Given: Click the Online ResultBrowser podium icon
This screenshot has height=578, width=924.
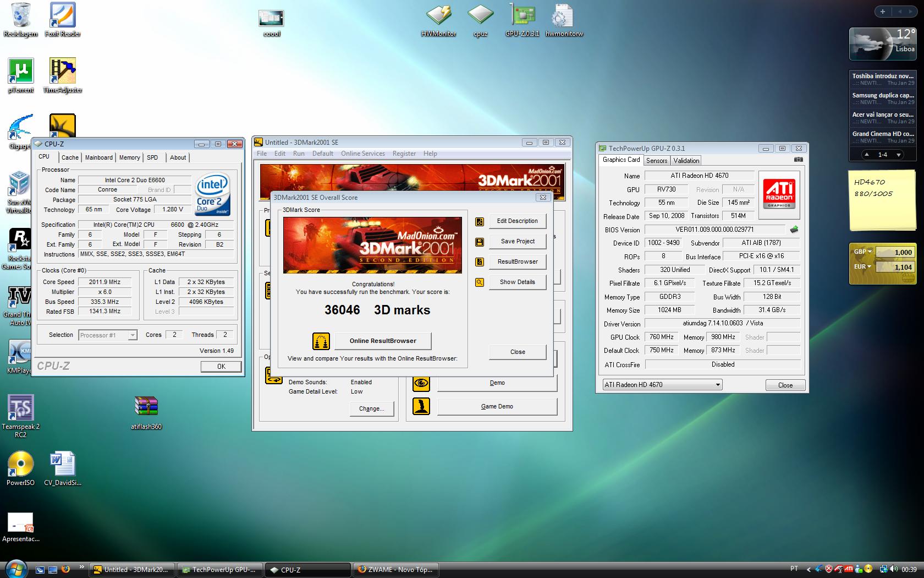Looking at the screenshot, I should (x=321, y=341).
